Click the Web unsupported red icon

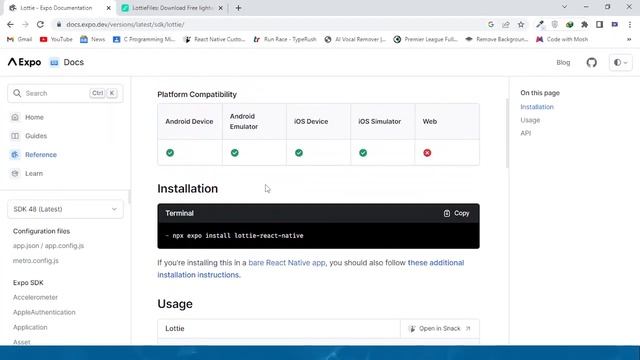pos(427,153)
